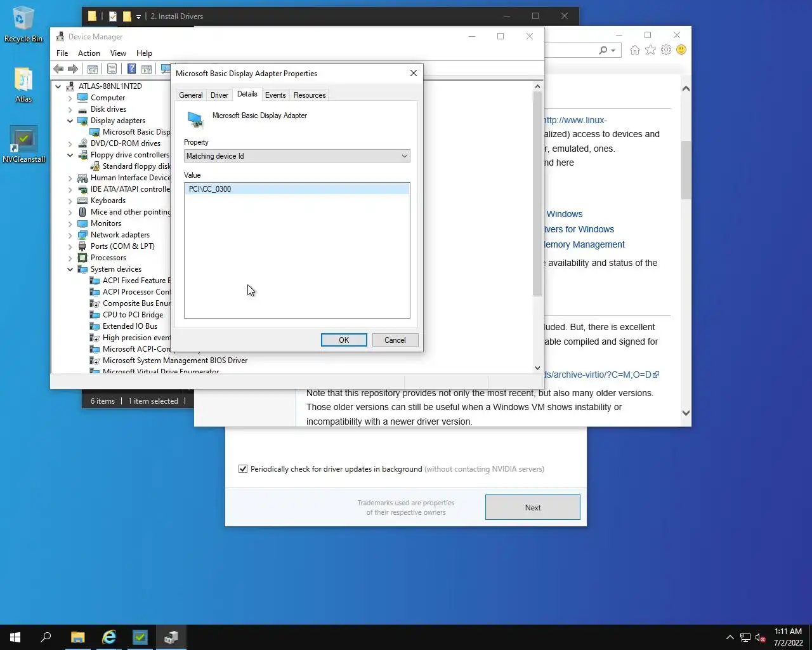This screenshot has height=650, width=812.
Task: Open the Tools gear icon in Internet Explorer
Action: pos(666,50)
